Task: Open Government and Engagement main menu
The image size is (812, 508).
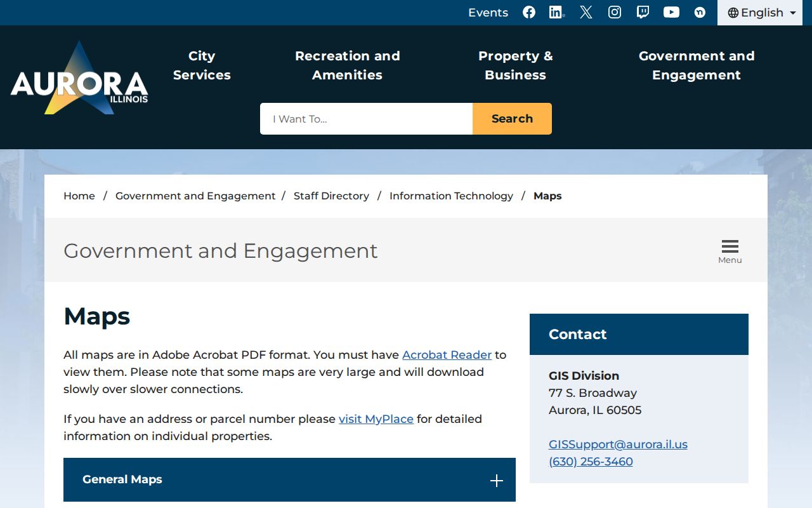Action: (x=697, y=65)
